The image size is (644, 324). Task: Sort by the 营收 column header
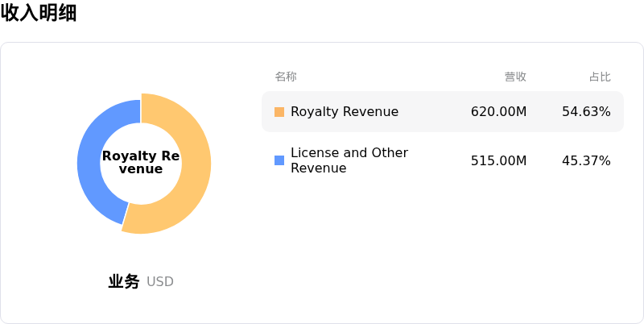tap(515, 77)
